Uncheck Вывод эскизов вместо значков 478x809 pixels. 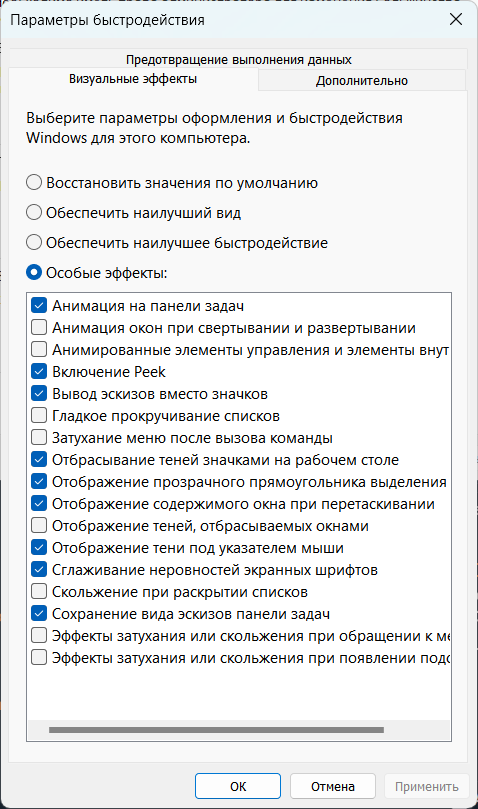click(39, 394)
